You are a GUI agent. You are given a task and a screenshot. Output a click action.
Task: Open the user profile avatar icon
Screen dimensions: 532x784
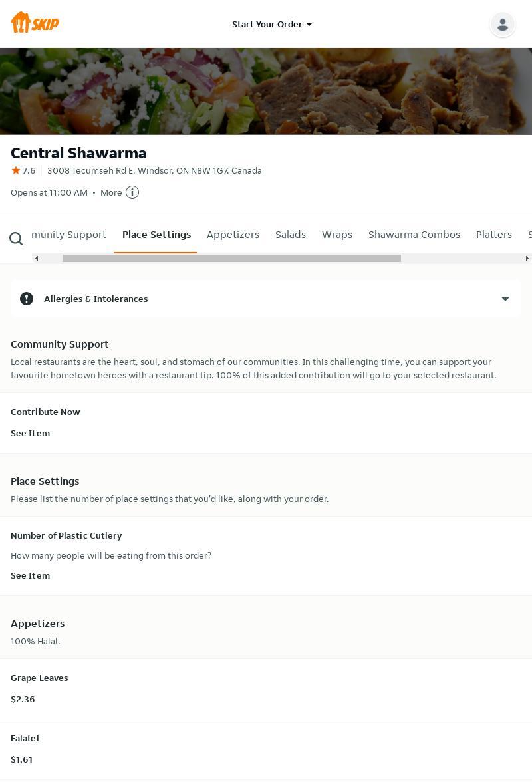502,25
